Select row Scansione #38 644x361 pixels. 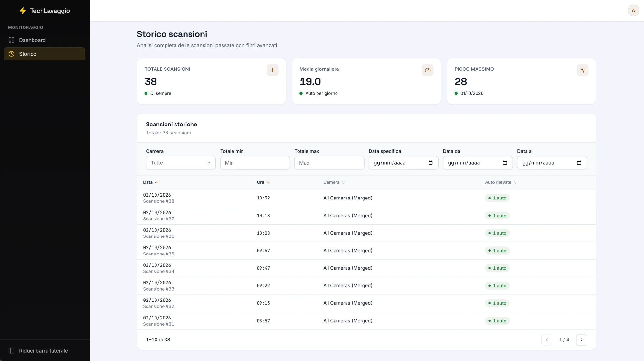click(366, 198)
